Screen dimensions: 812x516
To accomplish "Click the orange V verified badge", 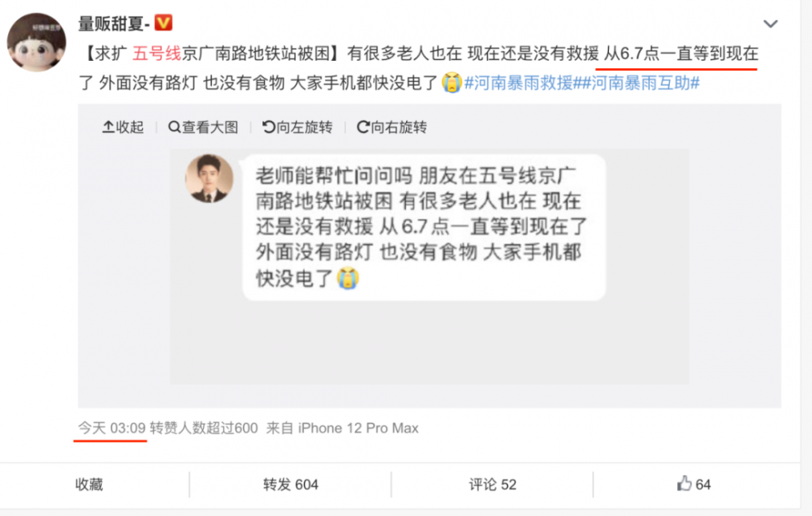I will (x=164, y=23).
